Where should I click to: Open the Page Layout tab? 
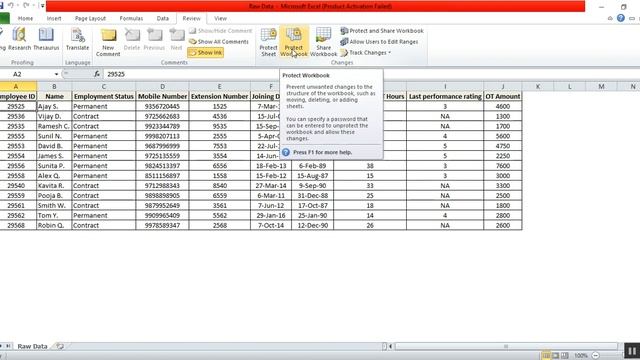point(90,18)
